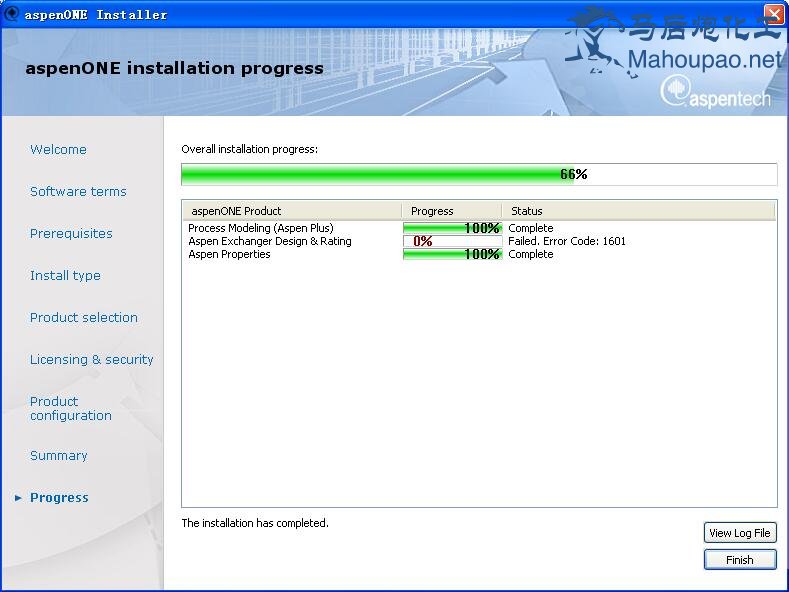Click the Aspen Properties 100% progress bar
789x592 pixels.
click(452, 254)
